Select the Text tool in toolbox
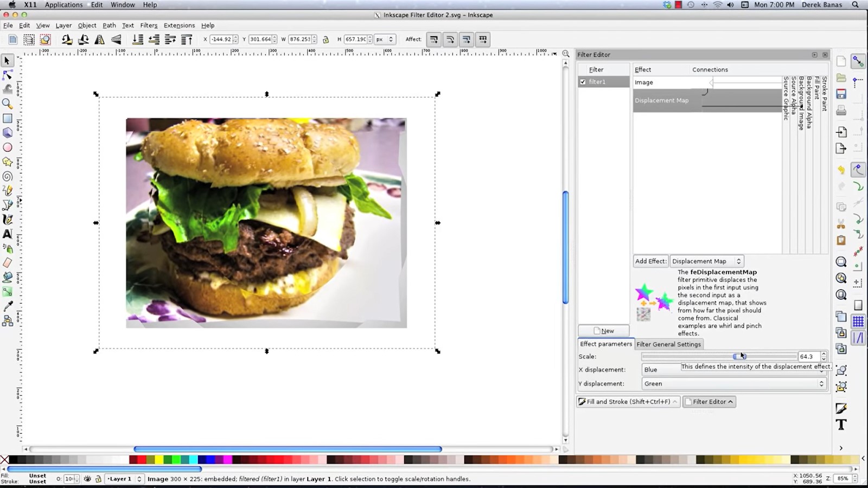 pos(8,234)
